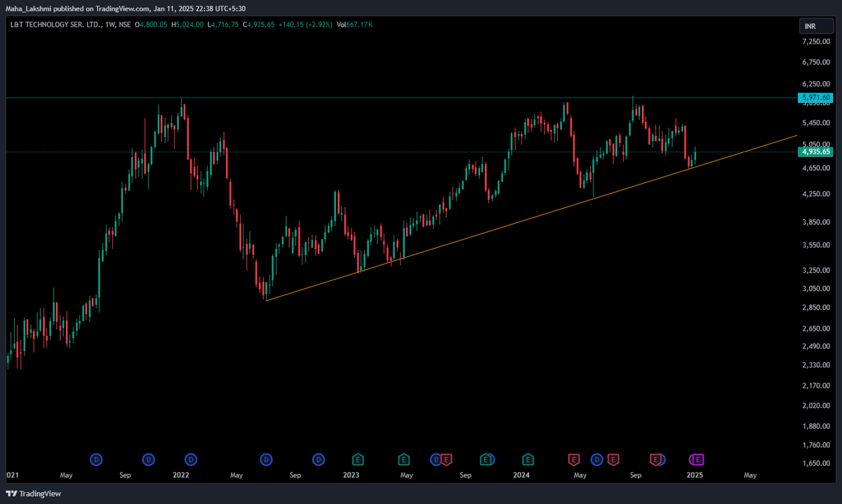Click the red earnings marker after Sep 2024
The height and width of the screenshot is (504, 842).
[x=655, y=459]
